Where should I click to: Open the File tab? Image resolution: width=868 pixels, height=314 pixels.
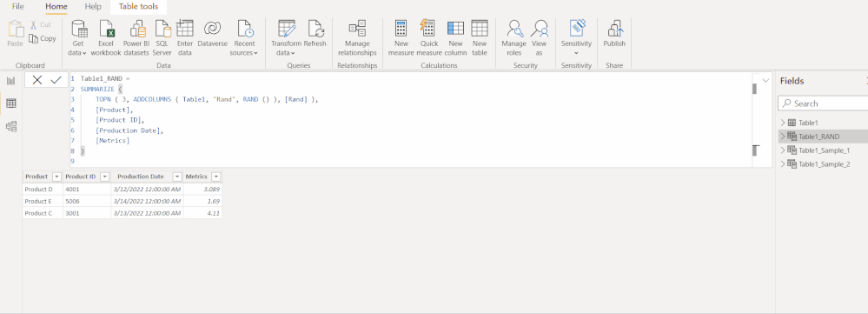17,7
